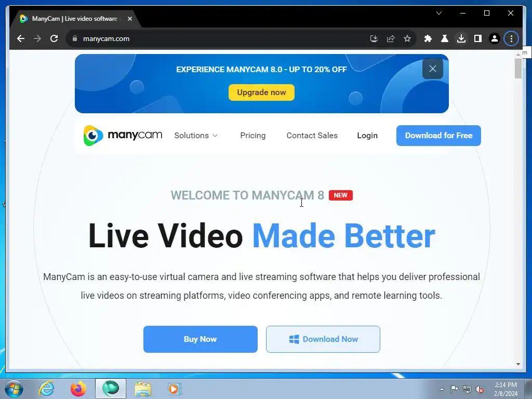Click the active browser taskbar button
The height and width of the screenshot is (399, 532).
[111, 389]
